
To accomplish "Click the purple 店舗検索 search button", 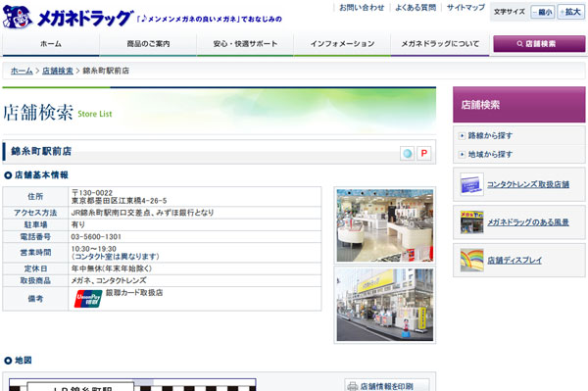I will [x=539, y=44].
